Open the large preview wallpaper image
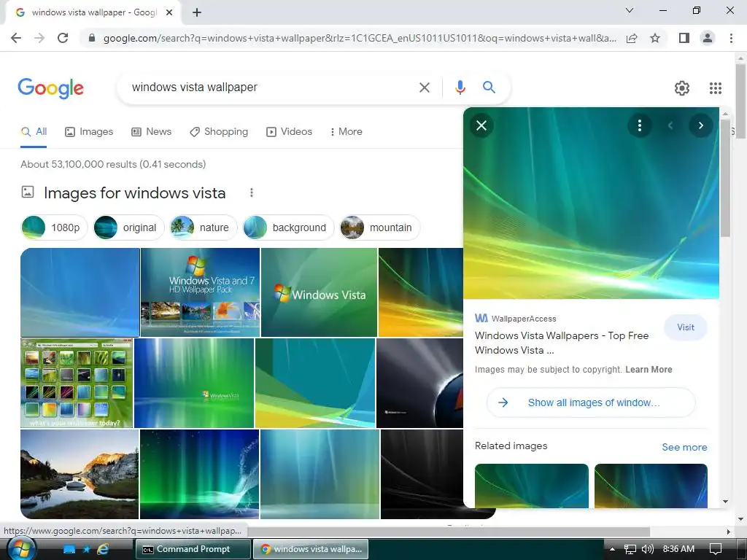747x560 pixels. [x=591, y=203]
